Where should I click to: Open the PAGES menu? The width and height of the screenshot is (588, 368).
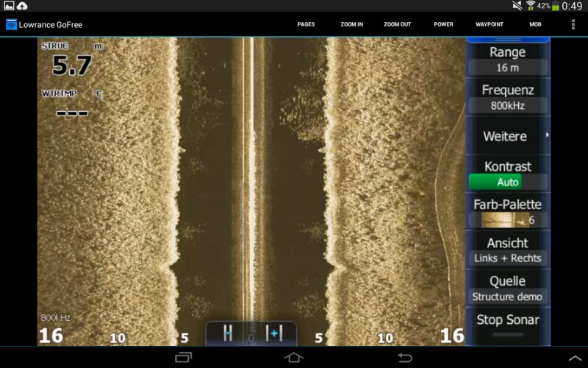(306, 24)
